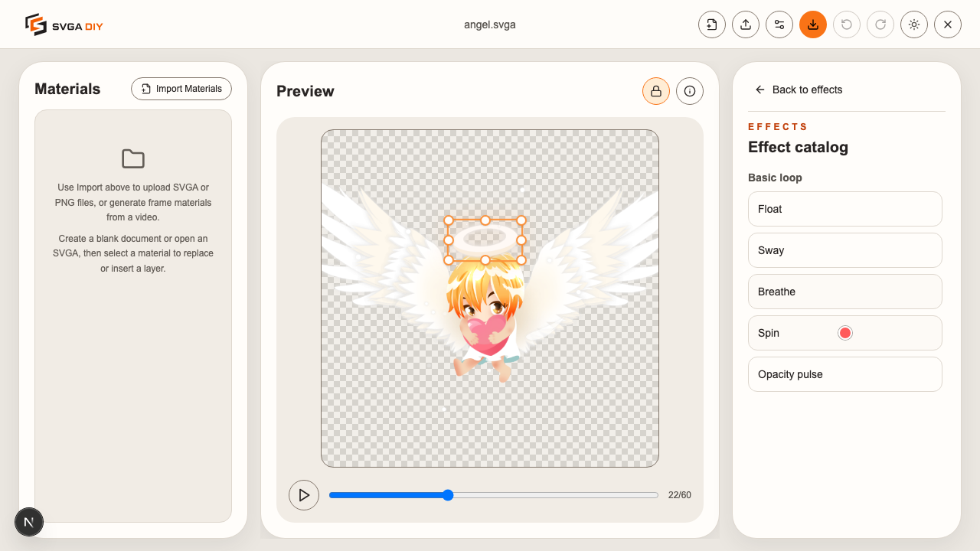
Task: Click the orange download button
Action: 813,24
